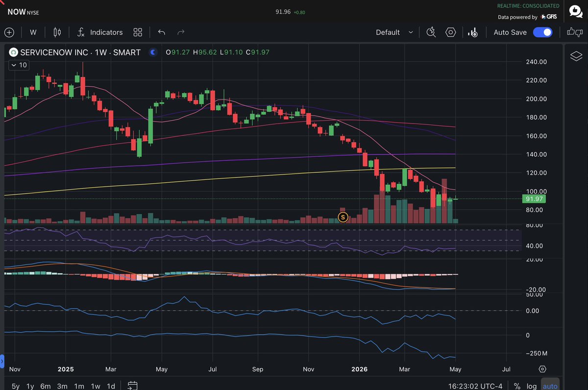Viewport: 588px width, 390px height.
Task: Select the 1y time range
Action: point(30,386)
